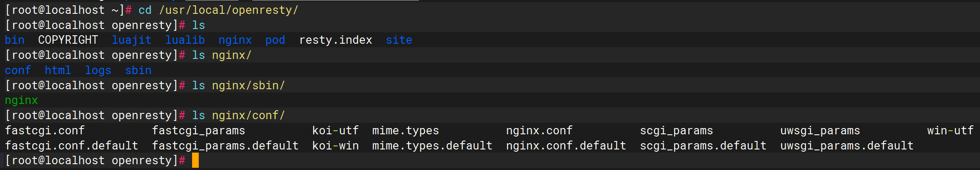Click the 'conf' directory under nginx
The height and width of the screenshot is (170, 980).
18,70
